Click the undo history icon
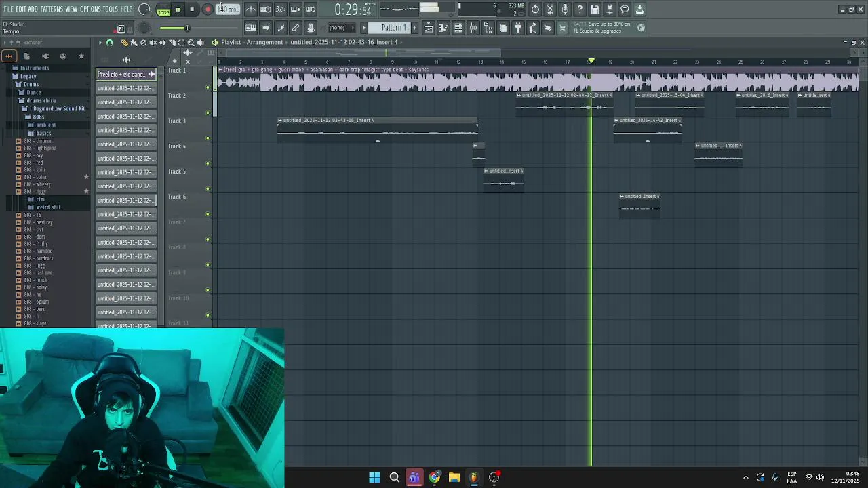Viewport: 868px width, 488px height. coord(536,9)
